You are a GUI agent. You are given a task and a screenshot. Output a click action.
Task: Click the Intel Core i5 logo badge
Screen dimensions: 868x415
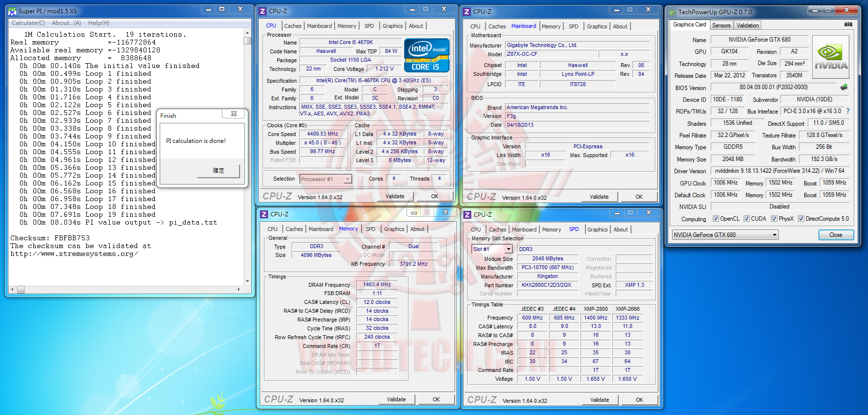pos(427,55)
